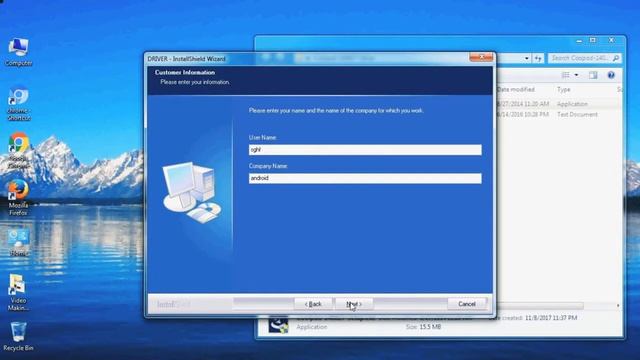Image resolution: width=640 pixels, height=360 pixels.
Task: Click the Next button in wizard
Action: point(354,304)
